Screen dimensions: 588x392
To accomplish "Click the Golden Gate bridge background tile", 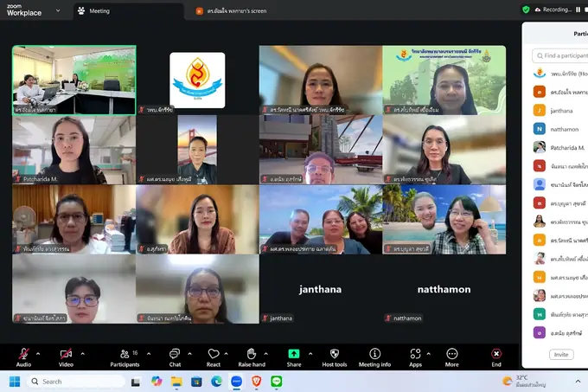I will click(197, 150).
